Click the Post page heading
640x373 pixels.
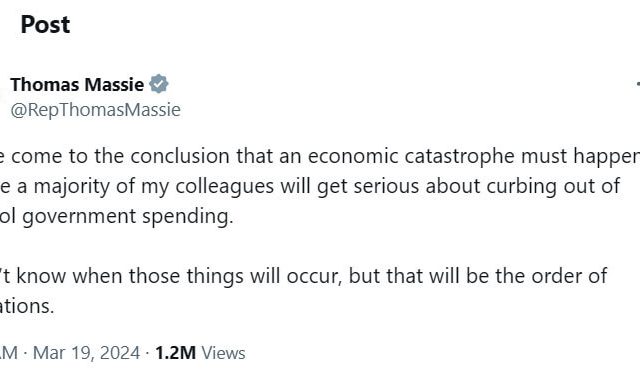tap(45, 24)
